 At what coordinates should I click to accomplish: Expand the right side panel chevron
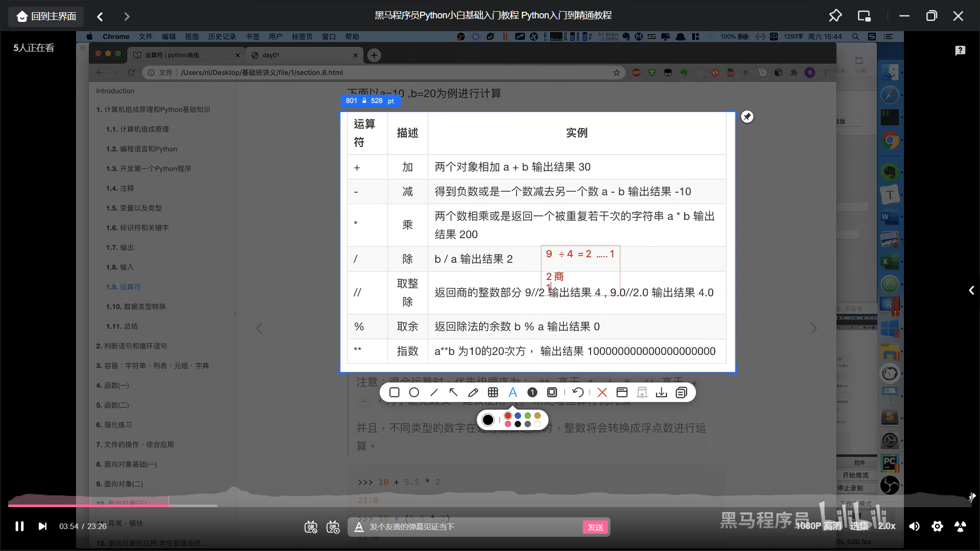971,290
